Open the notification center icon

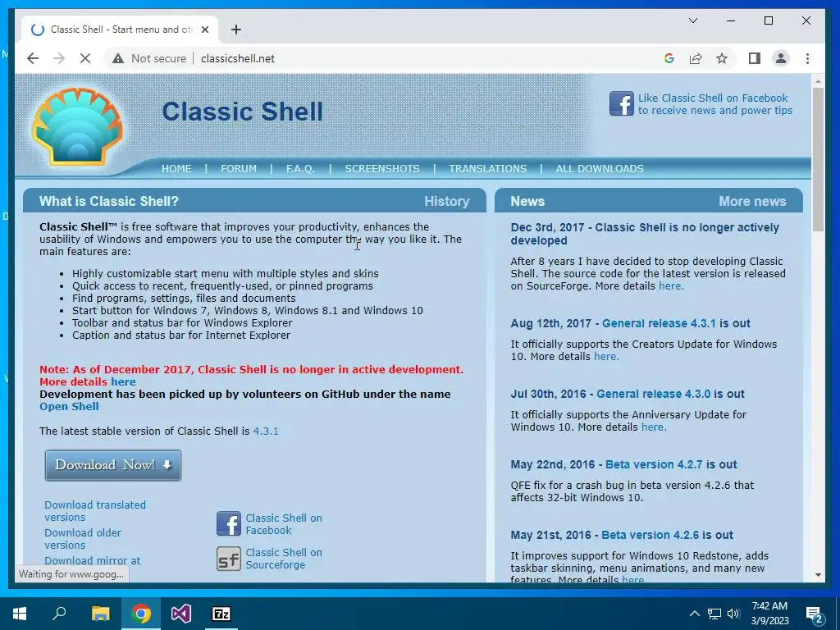815,614
